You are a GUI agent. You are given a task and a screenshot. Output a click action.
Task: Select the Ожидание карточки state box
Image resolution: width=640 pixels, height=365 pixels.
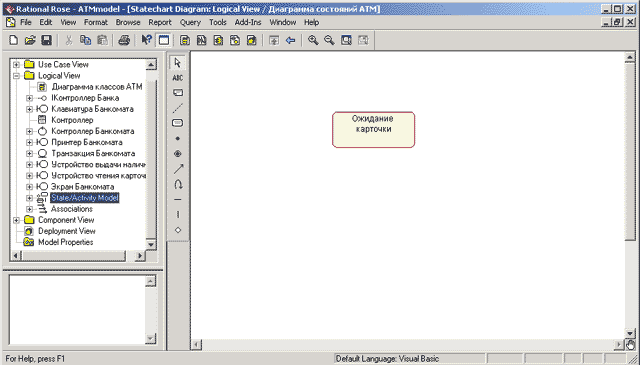(x=373, y=130)
